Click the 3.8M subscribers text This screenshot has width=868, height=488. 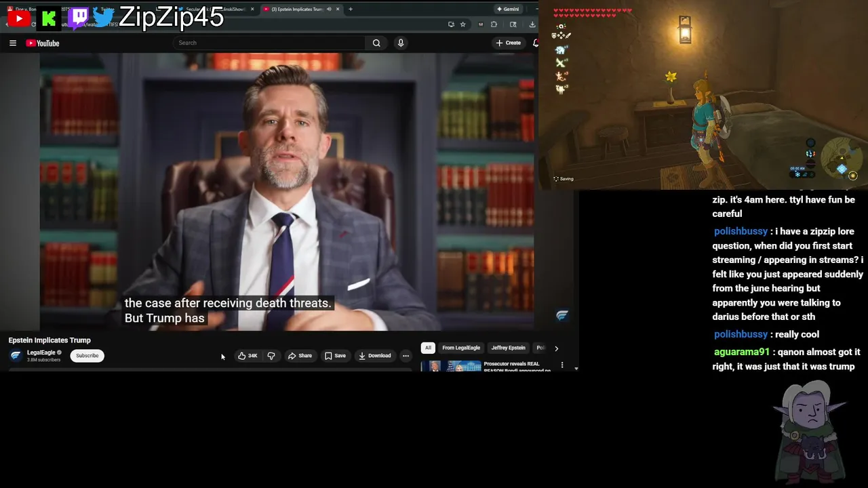click(x=43, y=360)
